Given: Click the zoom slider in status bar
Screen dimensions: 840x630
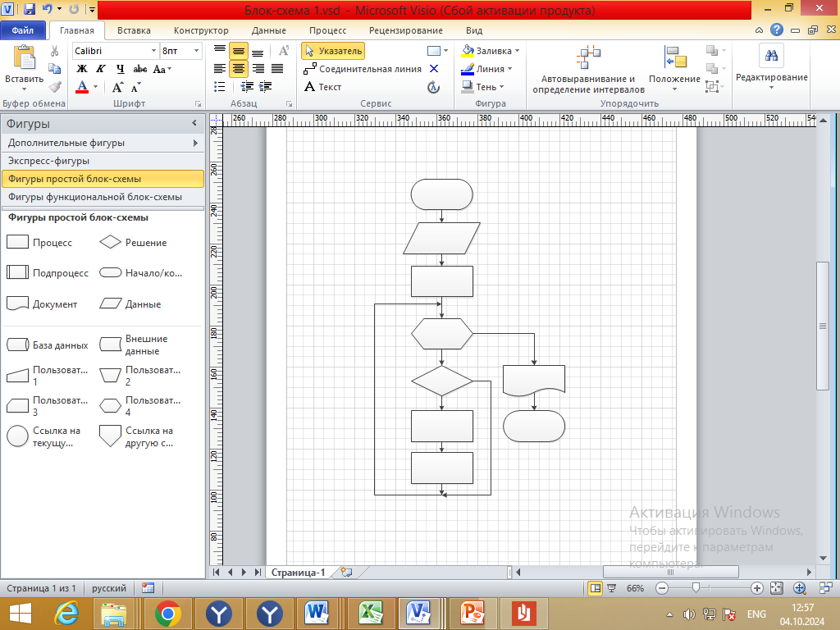Looking at the screenshot, I should (x=696, y=588).
